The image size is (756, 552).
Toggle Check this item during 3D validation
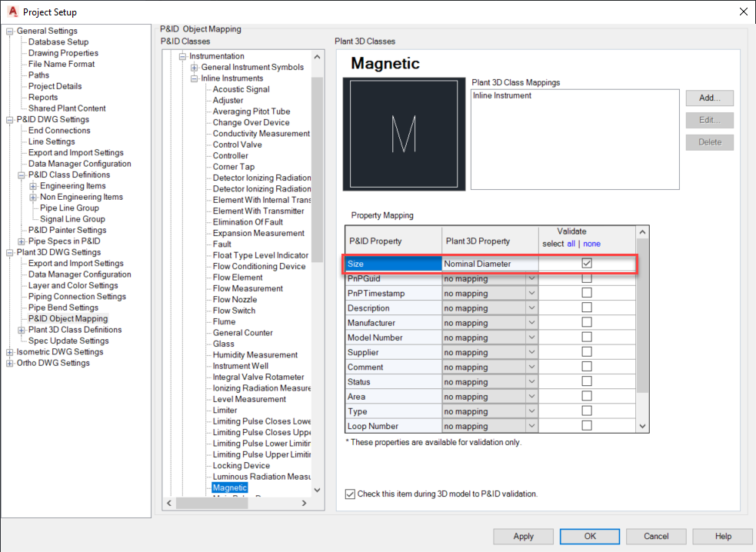click(350, 494)
